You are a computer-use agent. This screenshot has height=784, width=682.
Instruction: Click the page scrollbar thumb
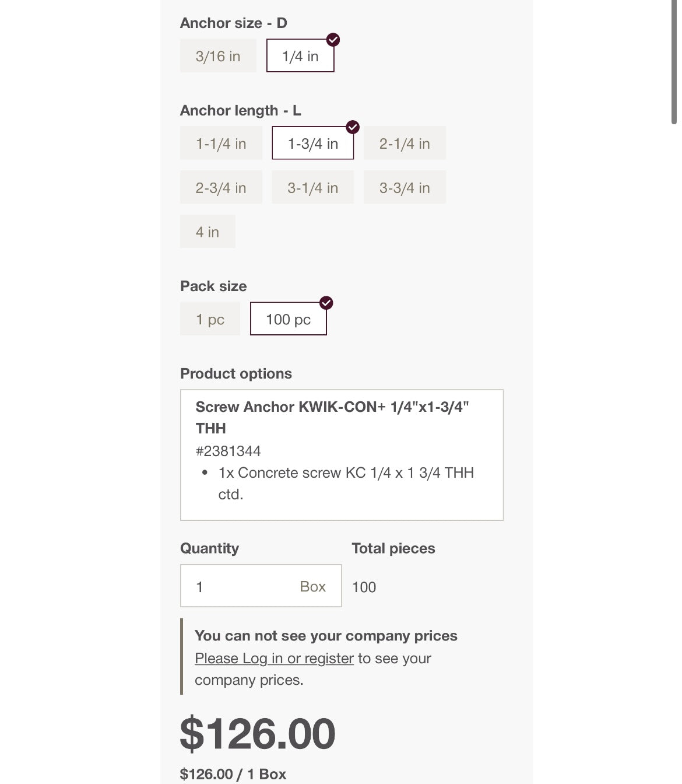coord(674,61)
